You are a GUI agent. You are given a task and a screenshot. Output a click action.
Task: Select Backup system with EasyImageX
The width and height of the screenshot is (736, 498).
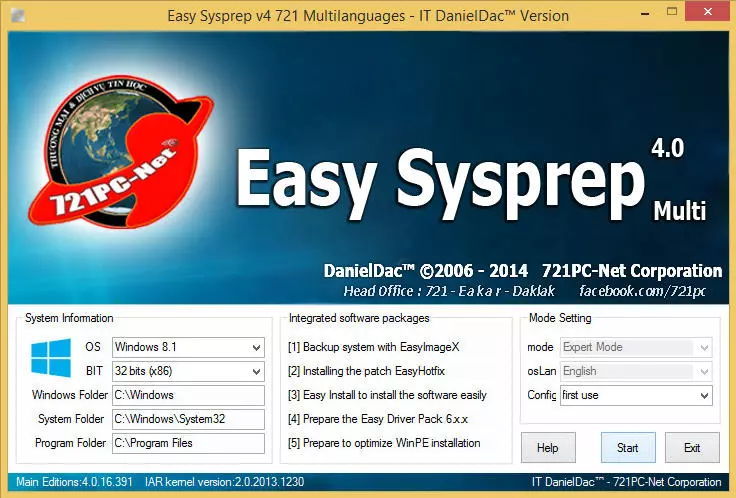[374, 347]
